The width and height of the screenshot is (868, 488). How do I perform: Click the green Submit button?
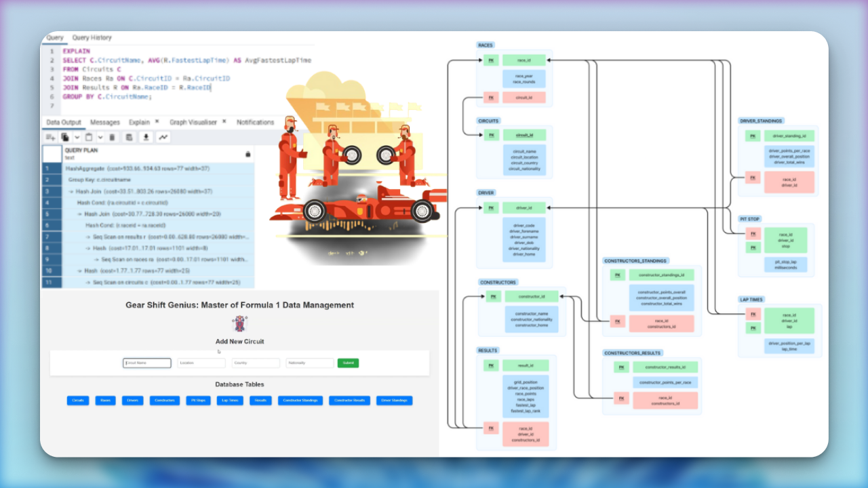click(348, 363)
